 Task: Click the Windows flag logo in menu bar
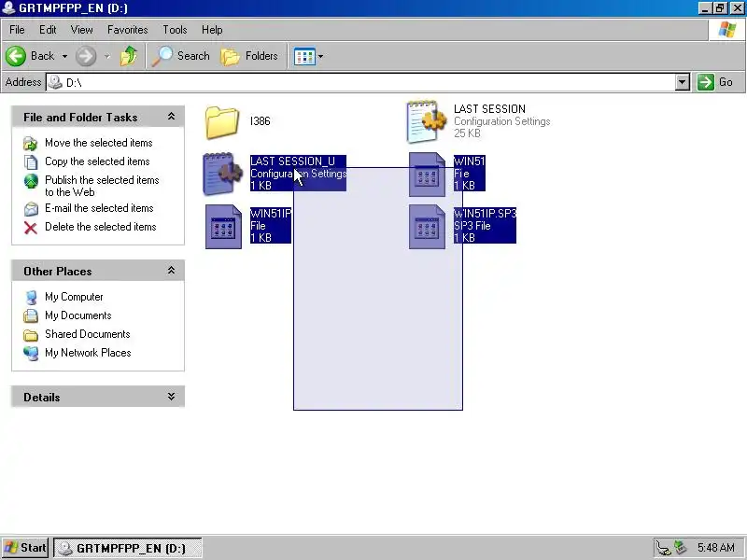tap(726, 30)
